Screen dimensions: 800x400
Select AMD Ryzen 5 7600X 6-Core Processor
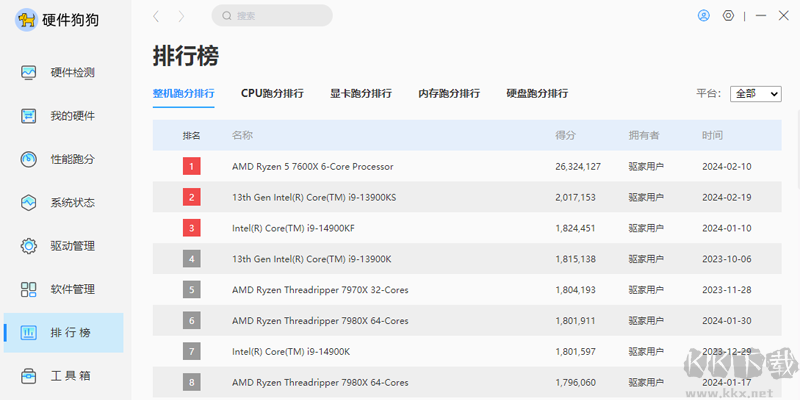point(313,166)
